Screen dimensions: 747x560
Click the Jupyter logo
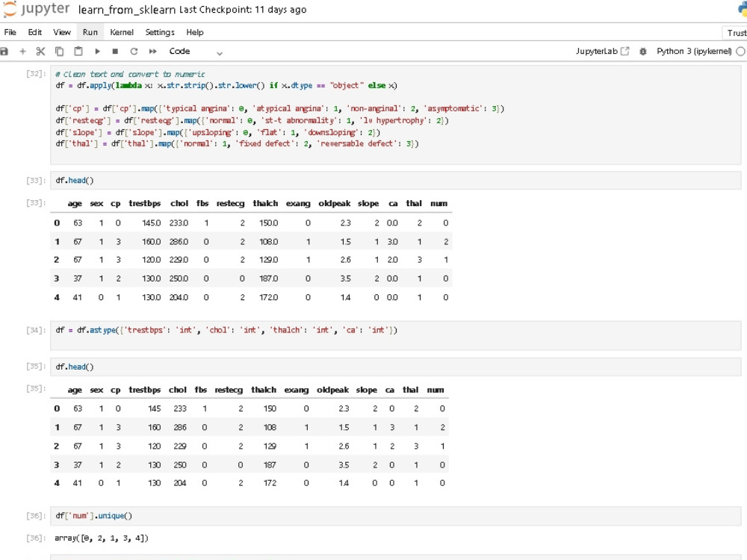coord(36,9)
